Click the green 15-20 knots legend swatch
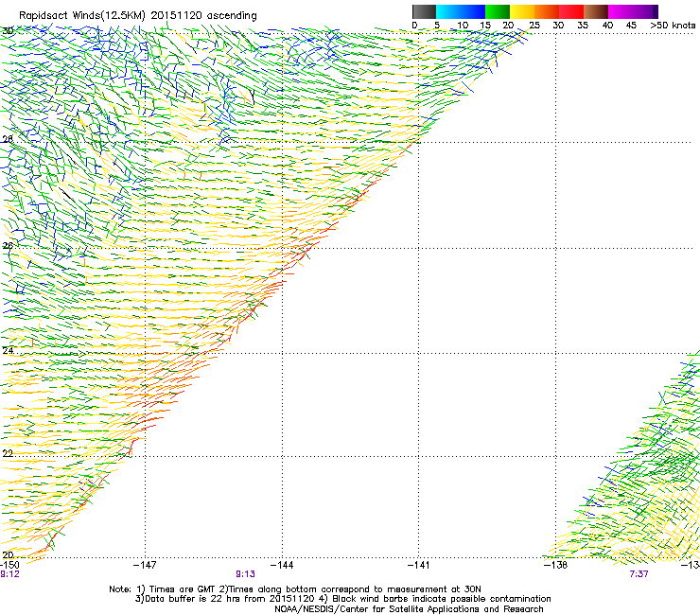The height and width of the screenshot is (615, 700). [498, 11]
